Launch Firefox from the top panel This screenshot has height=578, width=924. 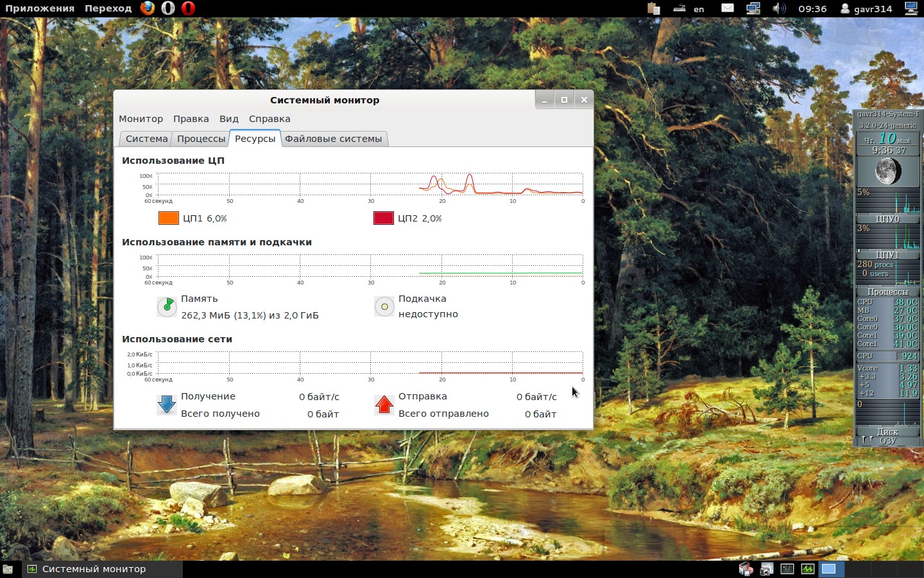tap(148, 8)
